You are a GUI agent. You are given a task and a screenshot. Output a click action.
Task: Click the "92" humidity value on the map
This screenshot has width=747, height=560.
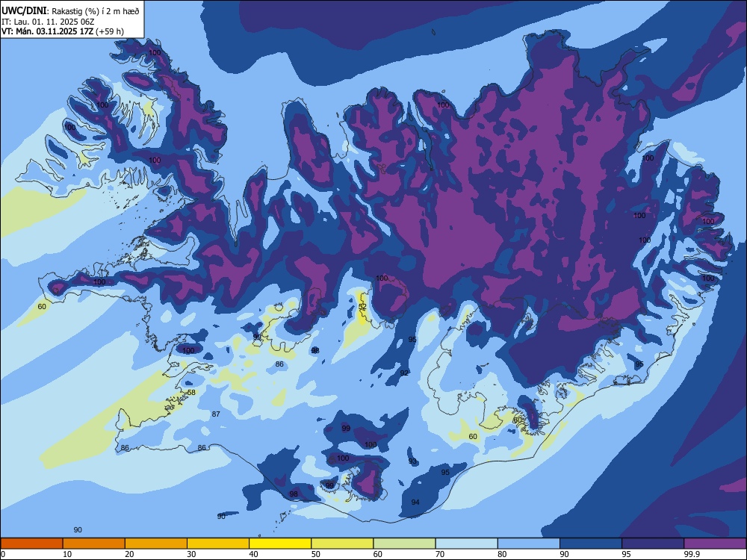click(404, 373)
